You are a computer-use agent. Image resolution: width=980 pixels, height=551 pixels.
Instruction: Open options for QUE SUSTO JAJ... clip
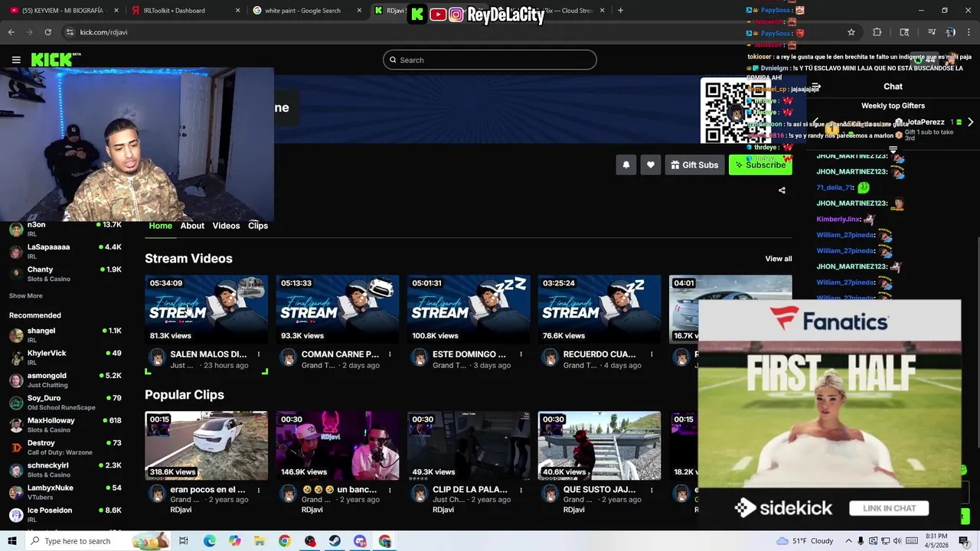652,490
